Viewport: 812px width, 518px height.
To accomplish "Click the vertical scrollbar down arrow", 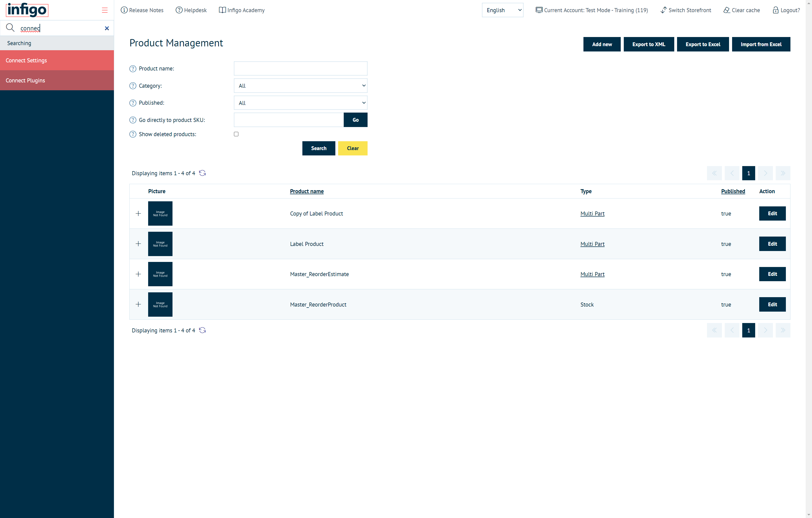I will (809, 515).
